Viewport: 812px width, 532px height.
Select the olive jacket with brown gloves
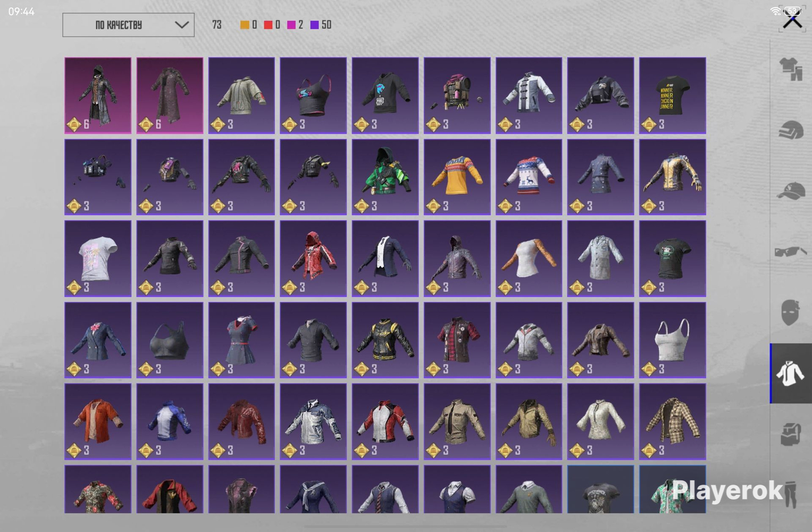click(x=529, y=422)
